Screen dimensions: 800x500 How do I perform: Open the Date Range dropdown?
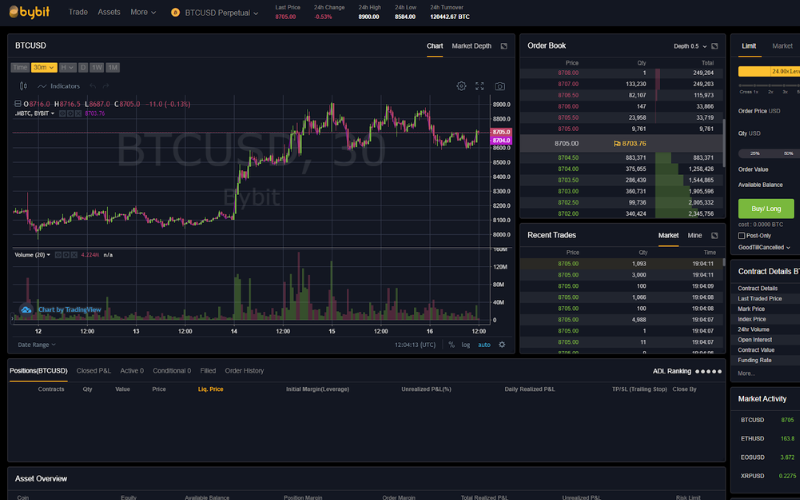pyautogui.click(x=37, y=344)
